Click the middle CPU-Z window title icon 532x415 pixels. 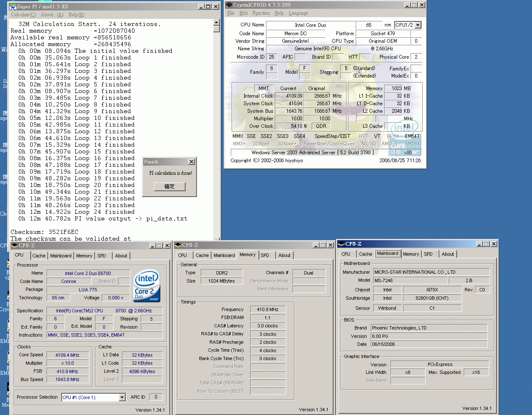point(178,245)
